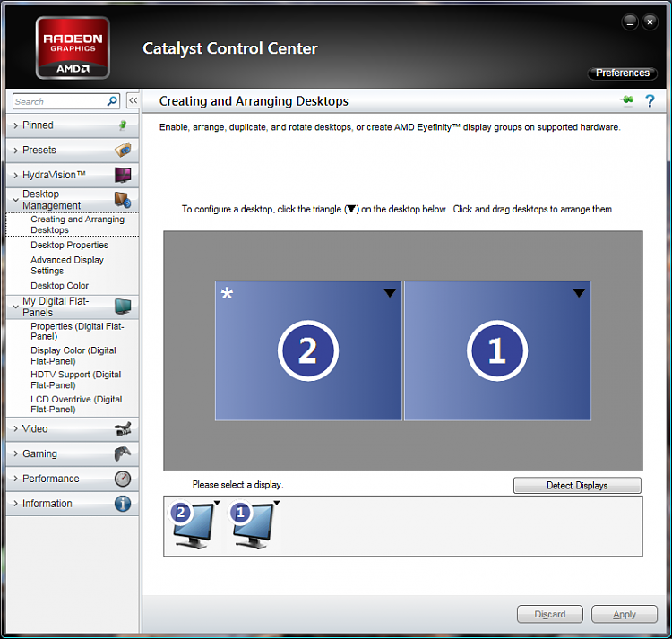This screenshot has width=672, height=639.
Task: Select desktop 1 in the arrangement area
Action: tap(497, 350)
